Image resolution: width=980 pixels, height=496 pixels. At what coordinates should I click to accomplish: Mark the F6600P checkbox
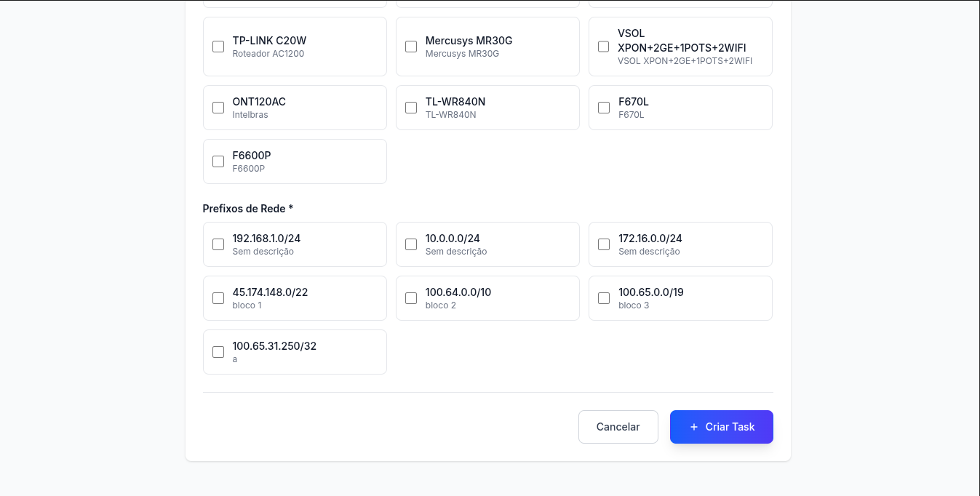pos(218,161)
